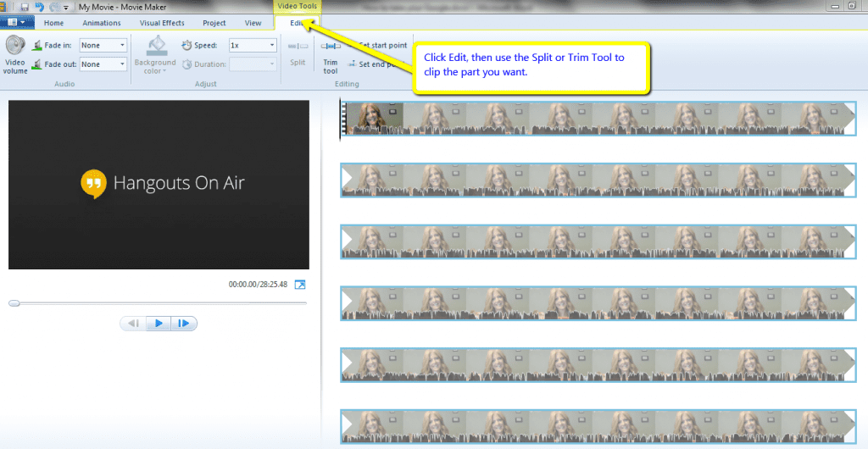
Task: Save the project using the floppy disk icon
Action: [25, 7]
